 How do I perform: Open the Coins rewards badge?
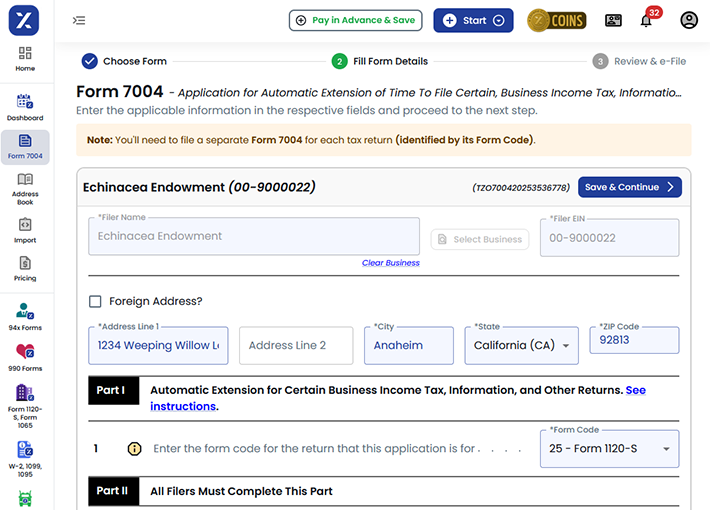tap(557, 20)
